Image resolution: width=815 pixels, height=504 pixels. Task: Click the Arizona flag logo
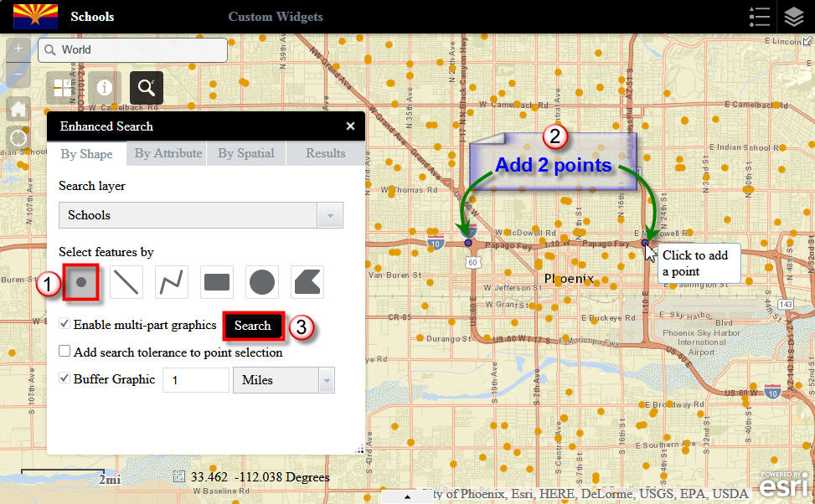(x=35, y=17)
